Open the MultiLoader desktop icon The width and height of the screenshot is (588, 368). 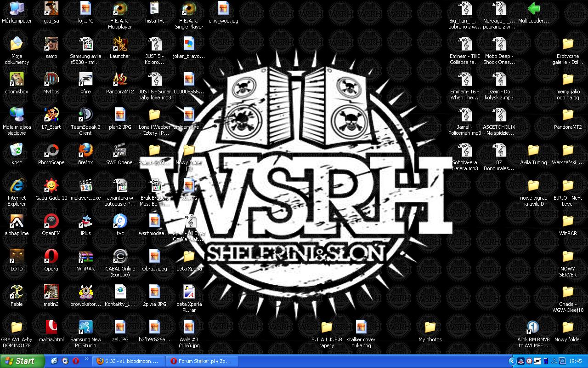[x=533, y=9]
